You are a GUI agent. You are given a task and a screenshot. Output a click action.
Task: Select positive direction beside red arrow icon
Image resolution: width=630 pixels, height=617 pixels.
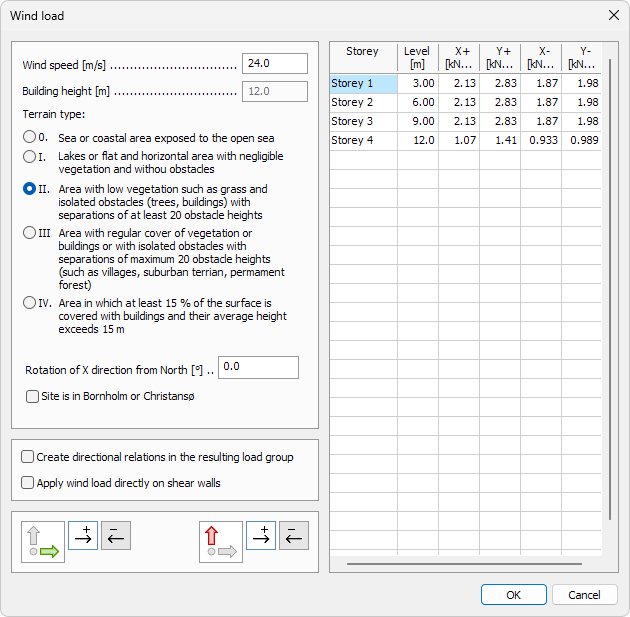261,535
